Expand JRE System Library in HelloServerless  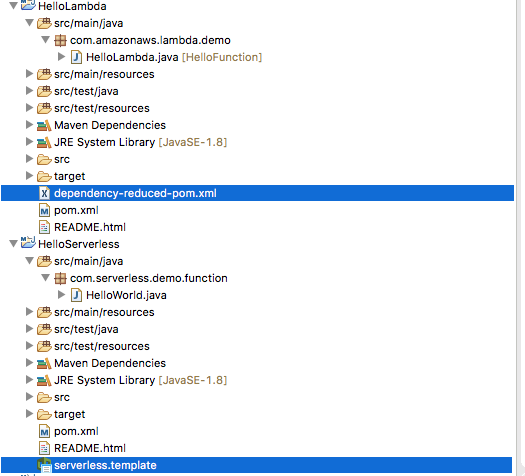[29, 380]
